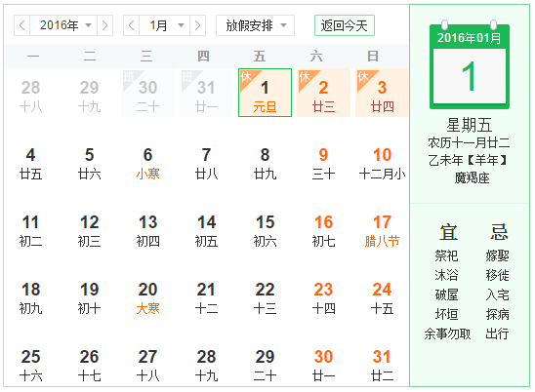Viewport: 535px width, 392px height.
Task: Select January 6 小寒
Action: coord(147,164)
